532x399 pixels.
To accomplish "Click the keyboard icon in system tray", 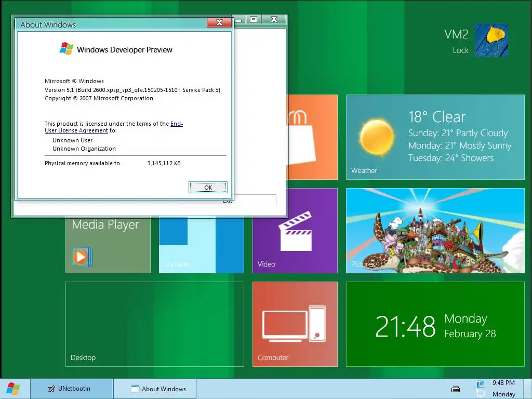I will (456, 389).
